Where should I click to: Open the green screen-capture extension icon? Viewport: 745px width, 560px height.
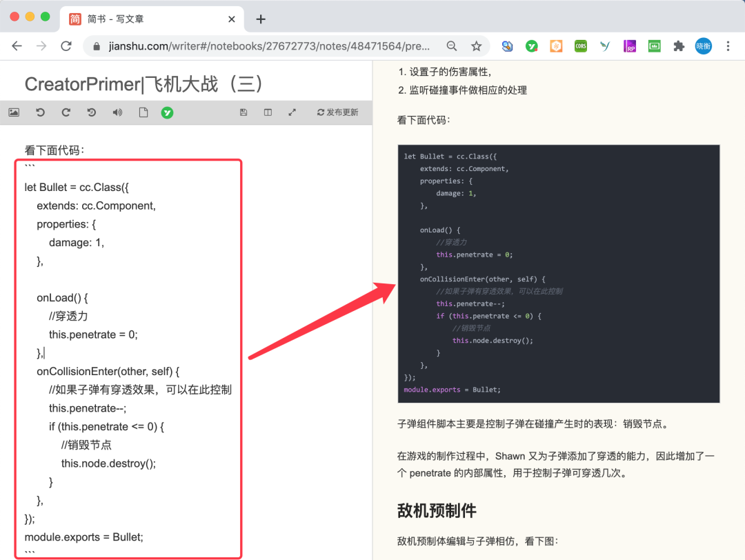[654, 46]
